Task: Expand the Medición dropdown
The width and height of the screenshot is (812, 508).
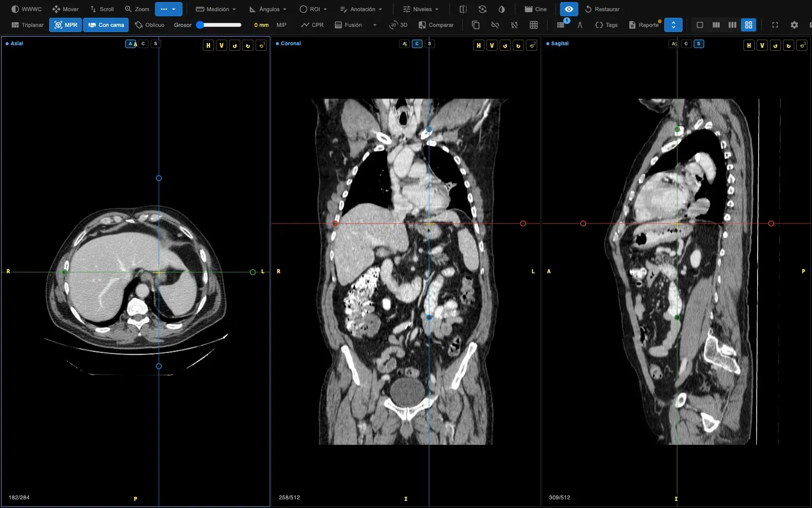Action: (x=216, y=9)
